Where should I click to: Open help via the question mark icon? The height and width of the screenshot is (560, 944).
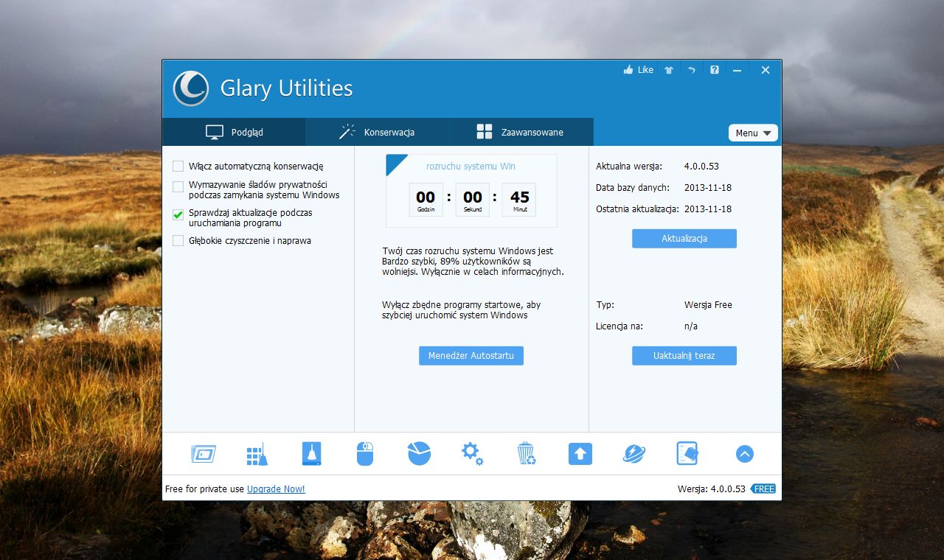(x=715, y=70)
